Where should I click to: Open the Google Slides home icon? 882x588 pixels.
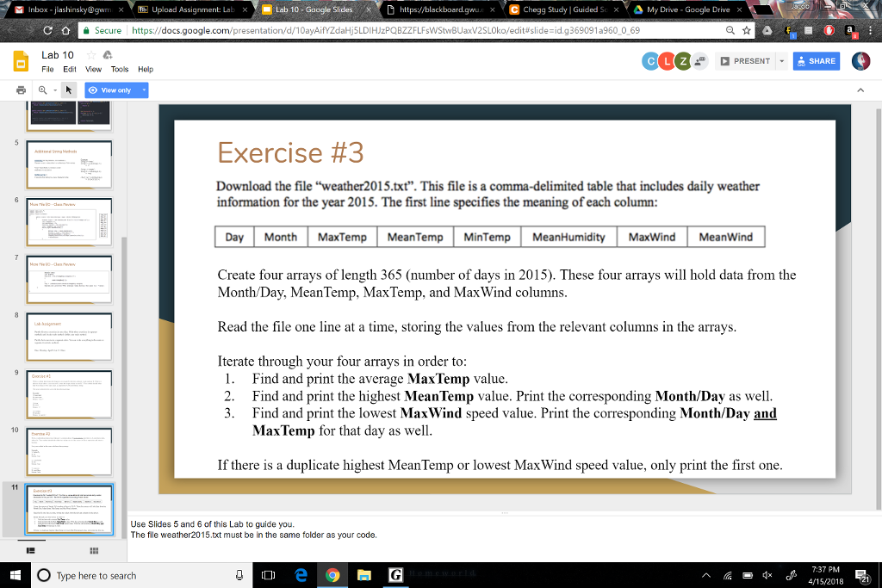[x=20, y=61]
